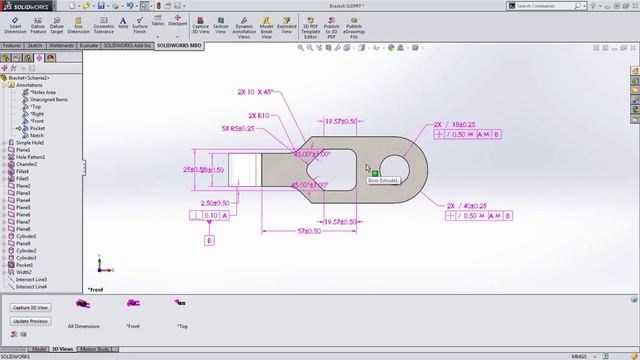Select the Pocket annotation view
The height and width of the screenshot is (360, 640).
38,128
